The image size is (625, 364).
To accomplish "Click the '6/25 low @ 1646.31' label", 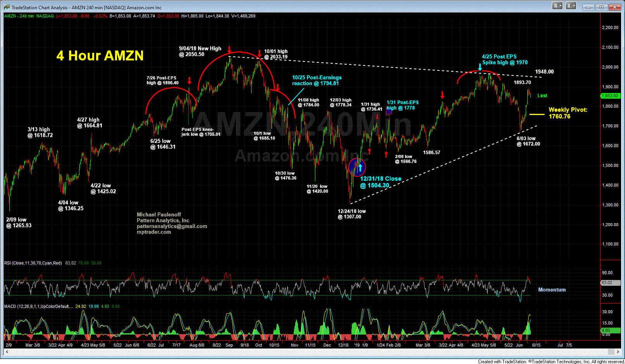I will (163, 144).
